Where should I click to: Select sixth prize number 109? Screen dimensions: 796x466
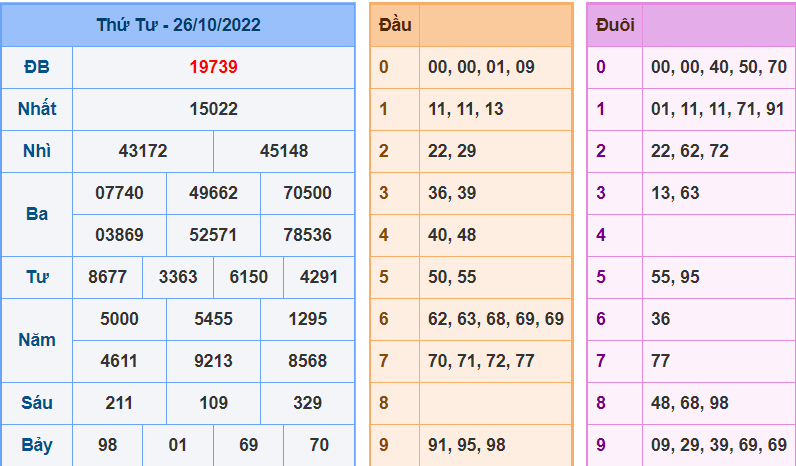213,403
